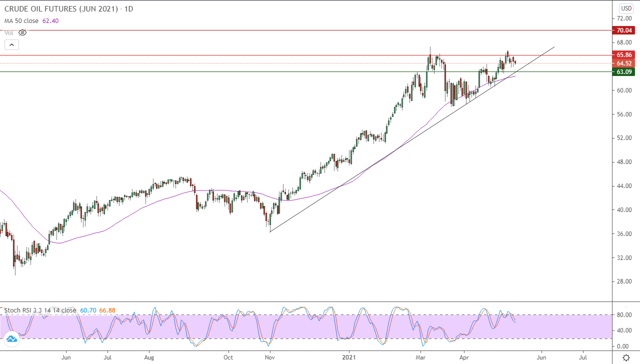Click the 28.00 price axis label
Viewport: 640px width, 364px height.
click(x=624, y=281)
